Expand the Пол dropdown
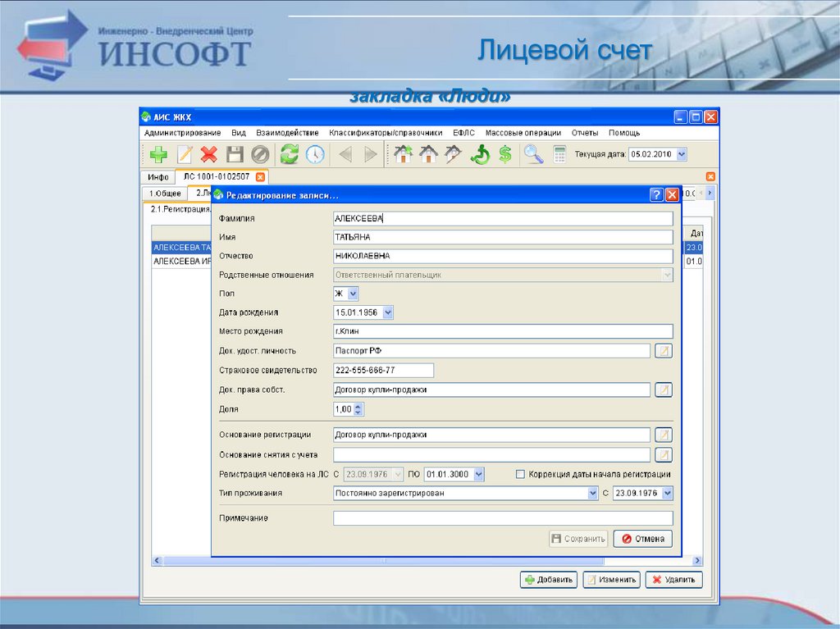 (x=353, y=293)
